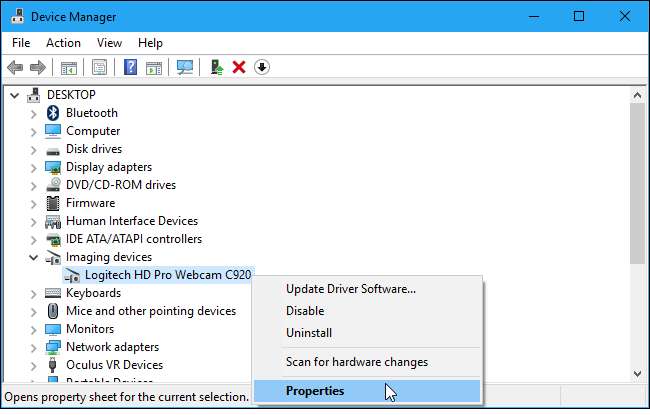This screenshot has width=650, height=415.
Task: Minimize the Device Manager window
Action: 534,16
